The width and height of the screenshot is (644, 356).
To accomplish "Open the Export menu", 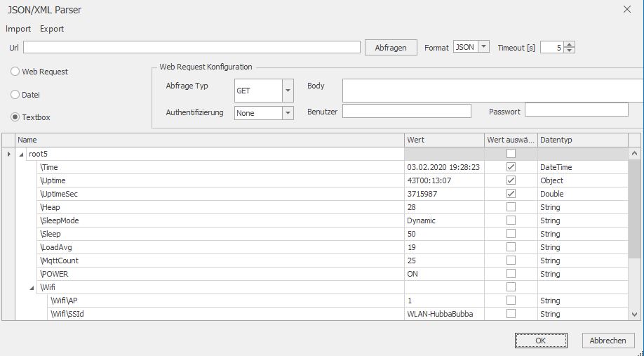I will click(52, 29).
